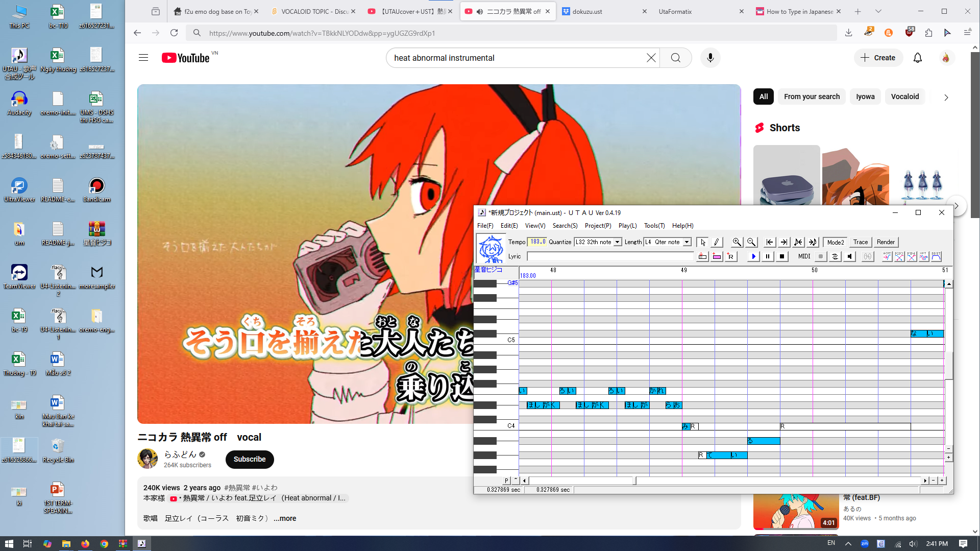Screen dimensions: 980x551
Task: Click the insert rest (R) icon
Action: [x=730, y=256]
